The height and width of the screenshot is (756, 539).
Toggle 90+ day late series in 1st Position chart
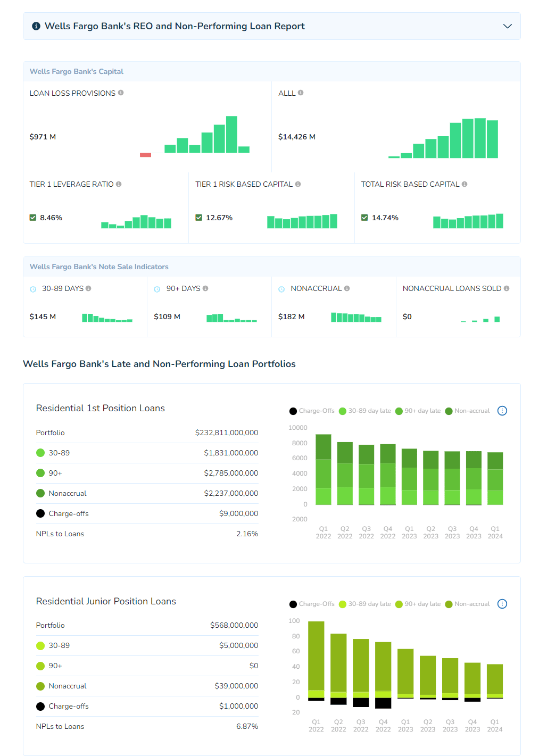point(418,411)
